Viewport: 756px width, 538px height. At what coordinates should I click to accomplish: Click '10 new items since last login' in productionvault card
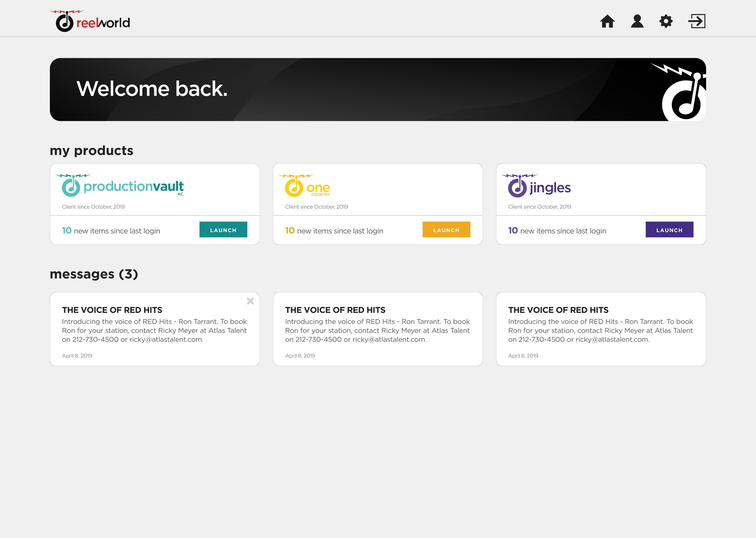click(x=111, y=231)
